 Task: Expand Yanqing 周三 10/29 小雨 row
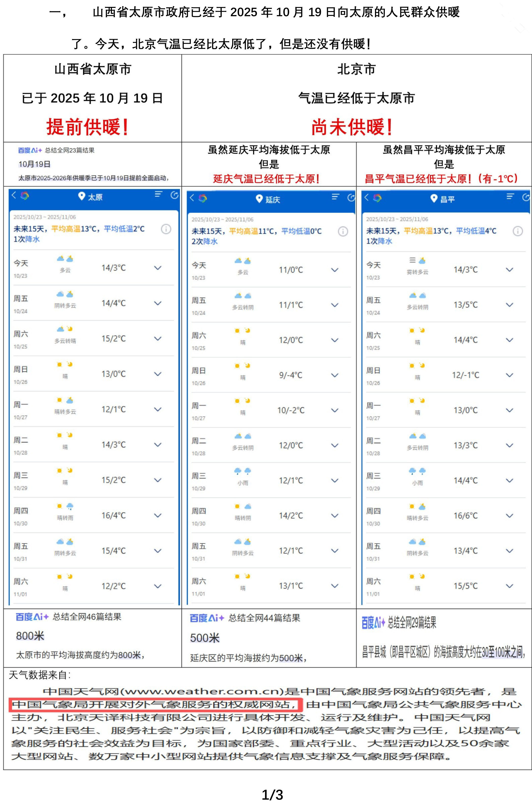(x=334, y=480)
